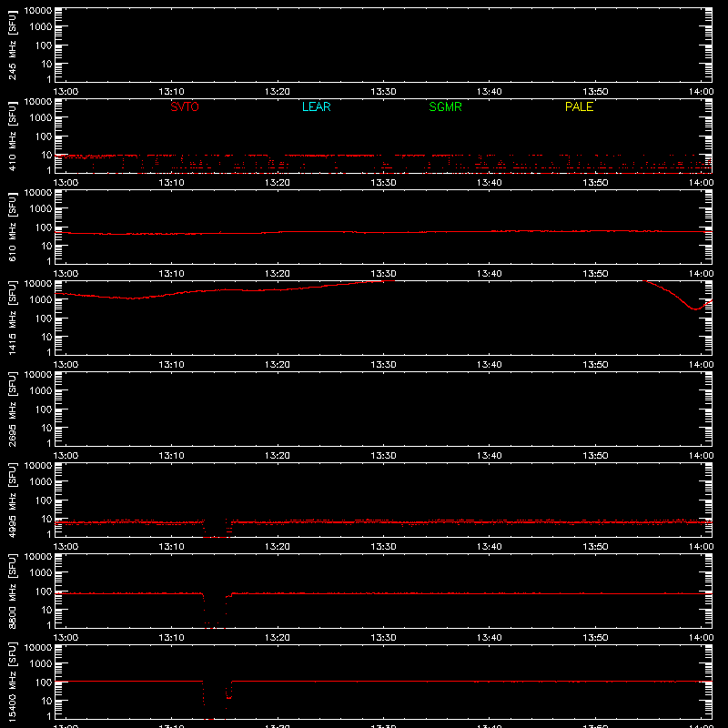Click 13:20 tick under the 1415 MHz panel
The width and height of the screenshot is (728, 728).
pyautogui.click(x=278, y=365)
